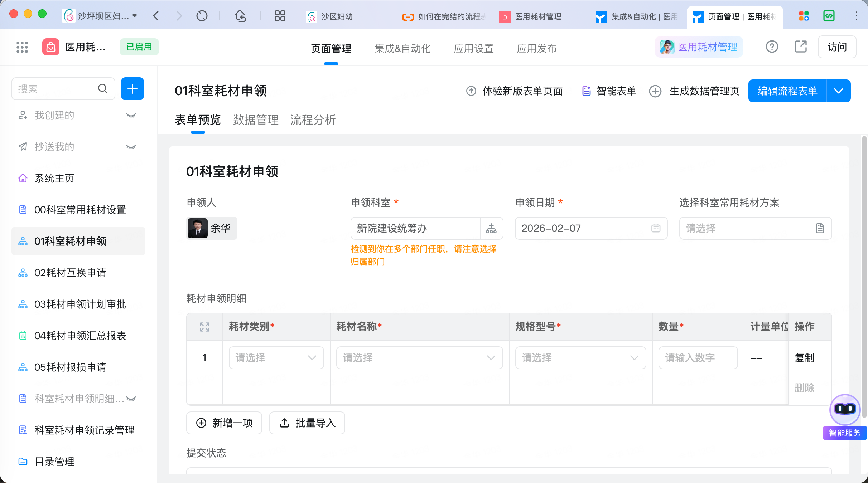Toggle visibility eye for 科室耗材申领明细 page

(131, 399)
